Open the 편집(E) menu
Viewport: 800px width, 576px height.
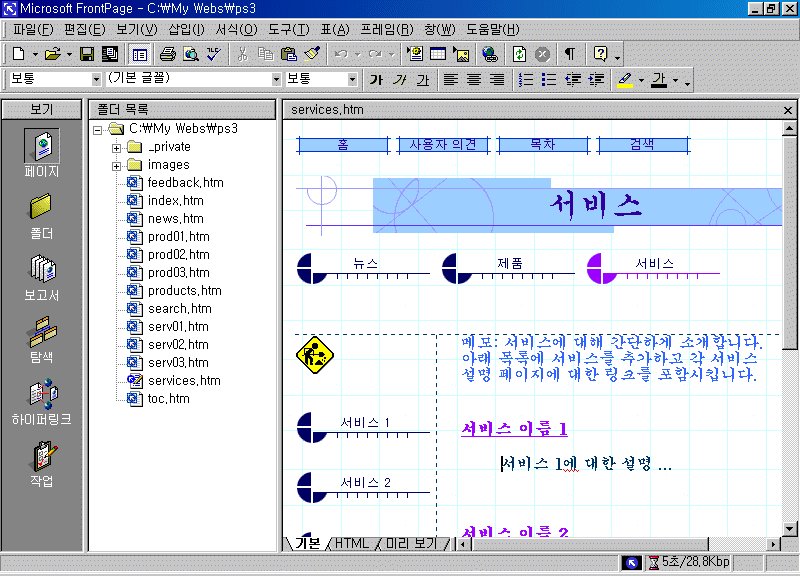(x=84, y=30)
